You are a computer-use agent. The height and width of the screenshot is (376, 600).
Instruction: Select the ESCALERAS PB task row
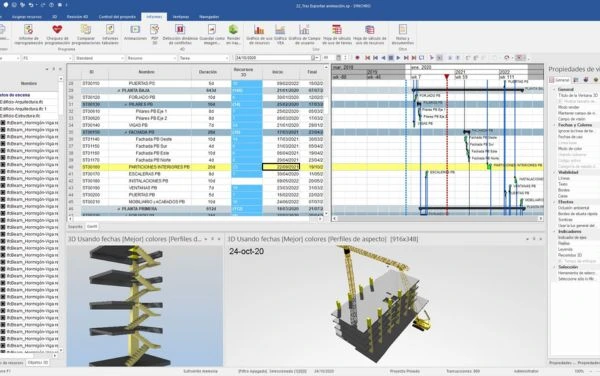pos(196,174)
